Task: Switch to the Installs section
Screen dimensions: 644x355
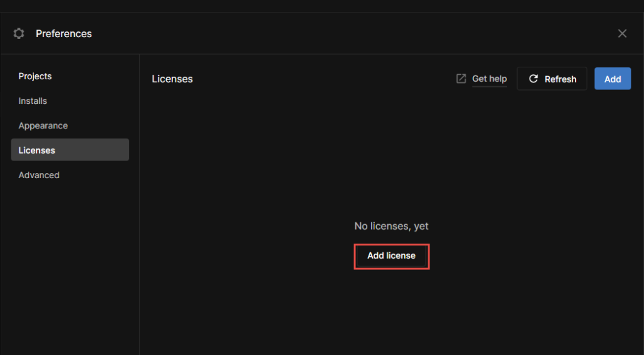Action: [33, 101]
